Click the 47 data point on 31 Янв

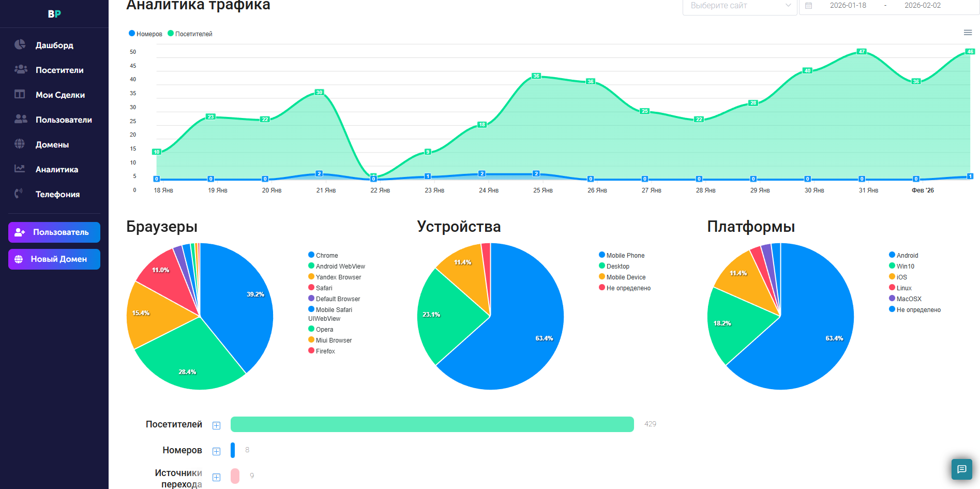tap(862, 51)
